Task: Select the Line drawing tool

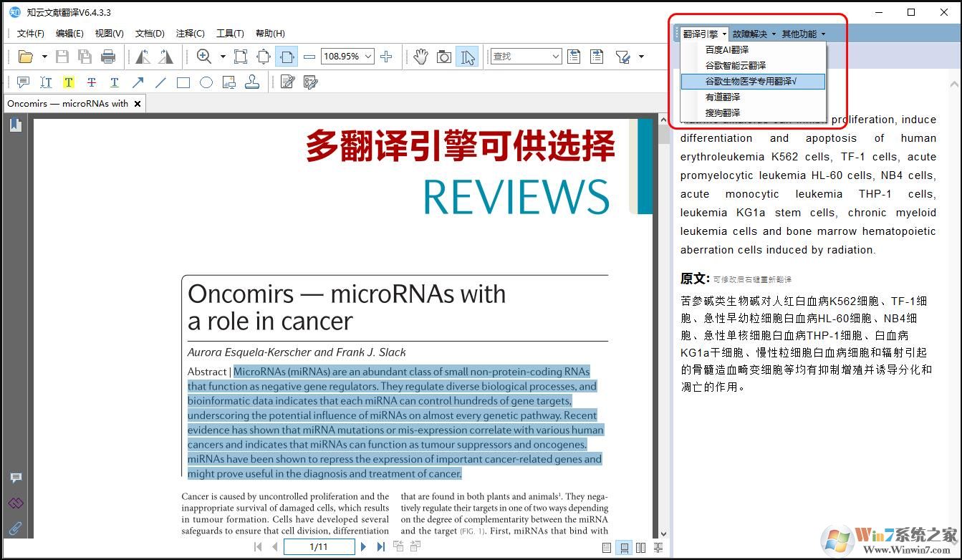Action: coord(160,82)
